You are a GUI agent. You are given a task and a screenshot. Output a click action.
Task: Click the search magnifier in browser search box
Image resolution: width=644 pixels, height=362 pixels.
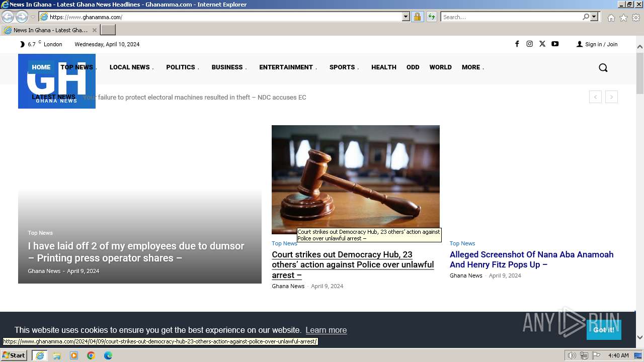(586, 17)
